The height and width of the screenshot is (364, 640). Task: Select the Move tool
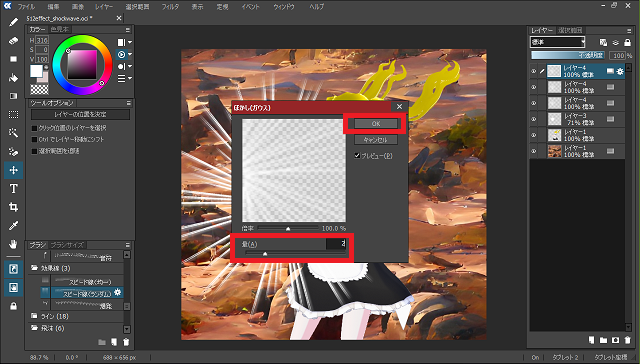coord(13,170)
